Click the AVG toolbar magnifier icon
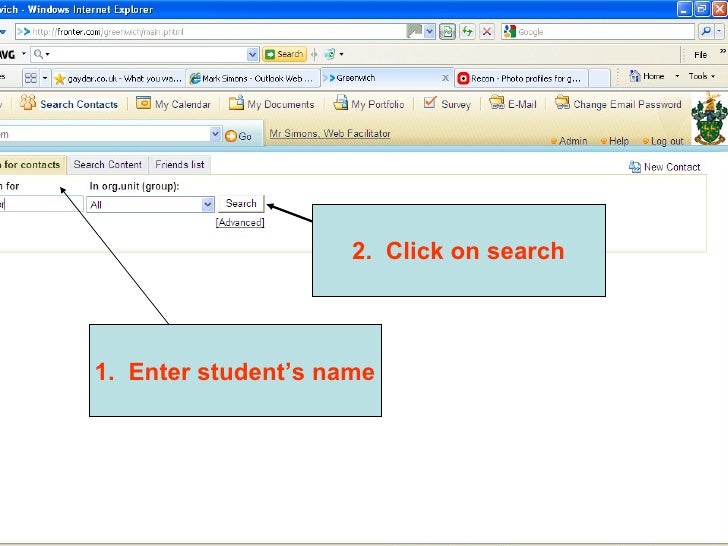The width and height of the screenshot is (728, 546). (39, 54)
